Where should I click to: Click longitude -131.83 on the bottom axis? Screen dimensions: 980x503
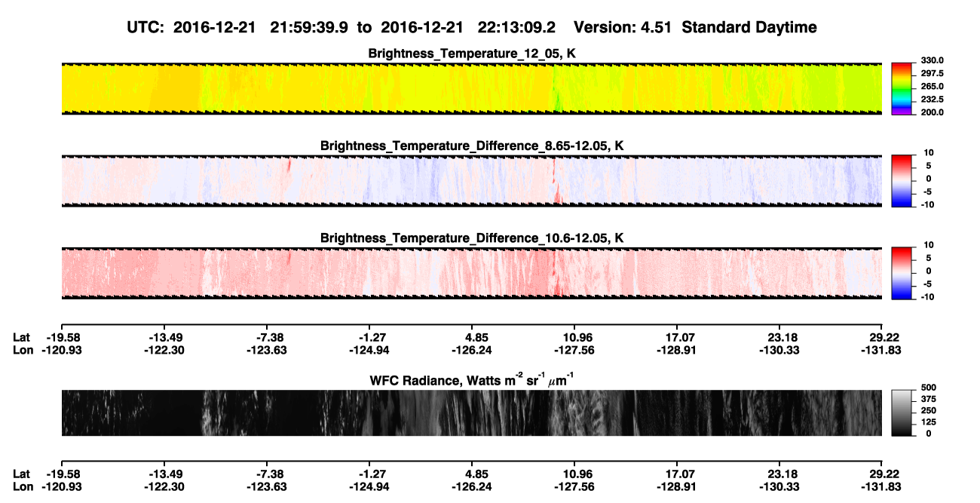pos(881,486)
